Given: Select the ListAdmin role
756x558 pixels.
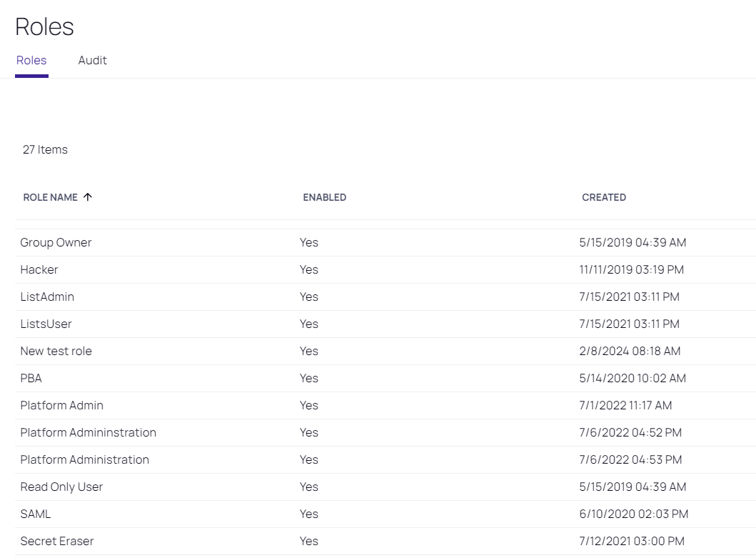Looking at the screenshot, I should click(x=47, y=297).
